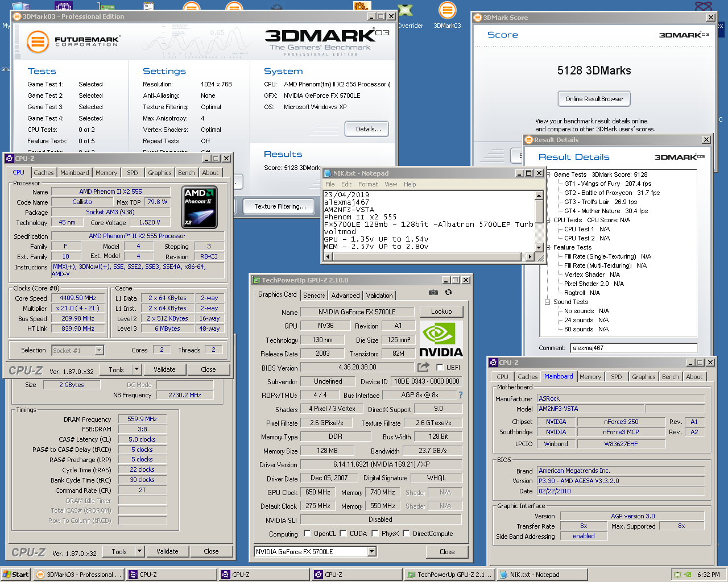
Task: Click the GPU-Z refresh icon
Action: point(448,292)
